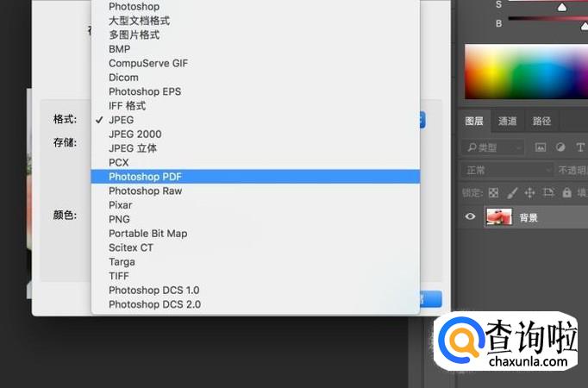
Task: Select 大型文档格式 in the format list
Action: tap(255, 21)
